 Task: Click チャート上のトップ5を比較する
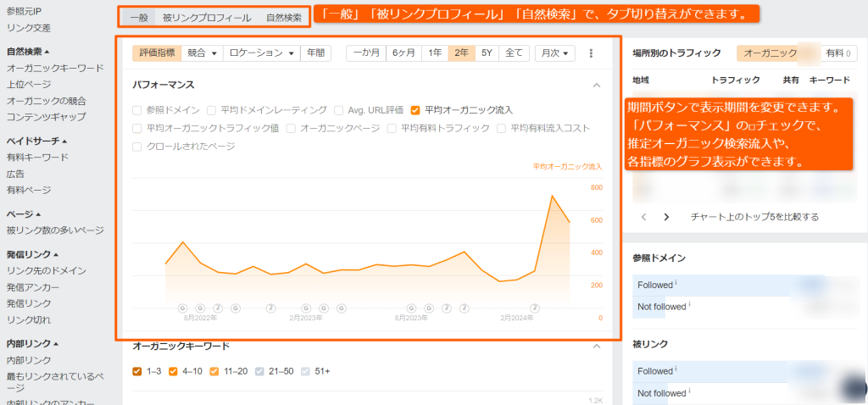point(754,217)
